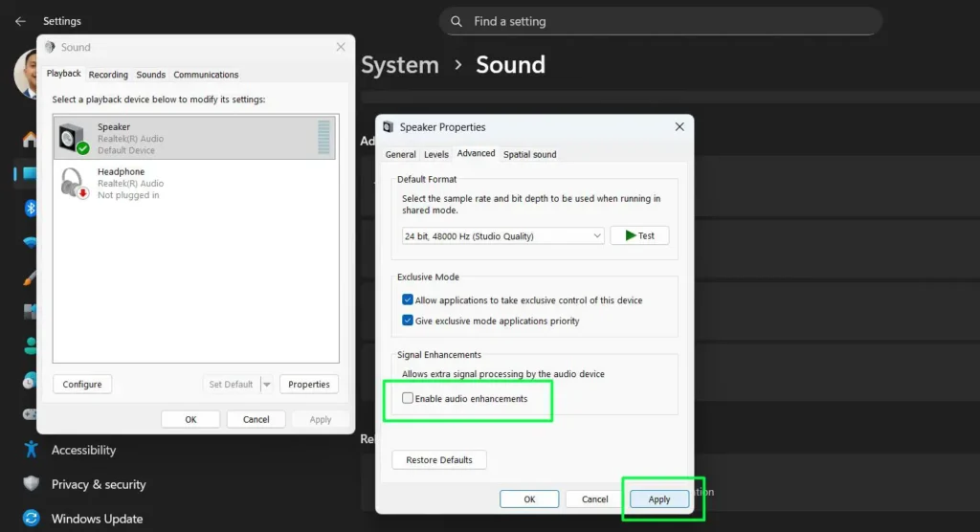
Task: Expand the Set Default dropdown arrow
Action: (x=267, y=384)
